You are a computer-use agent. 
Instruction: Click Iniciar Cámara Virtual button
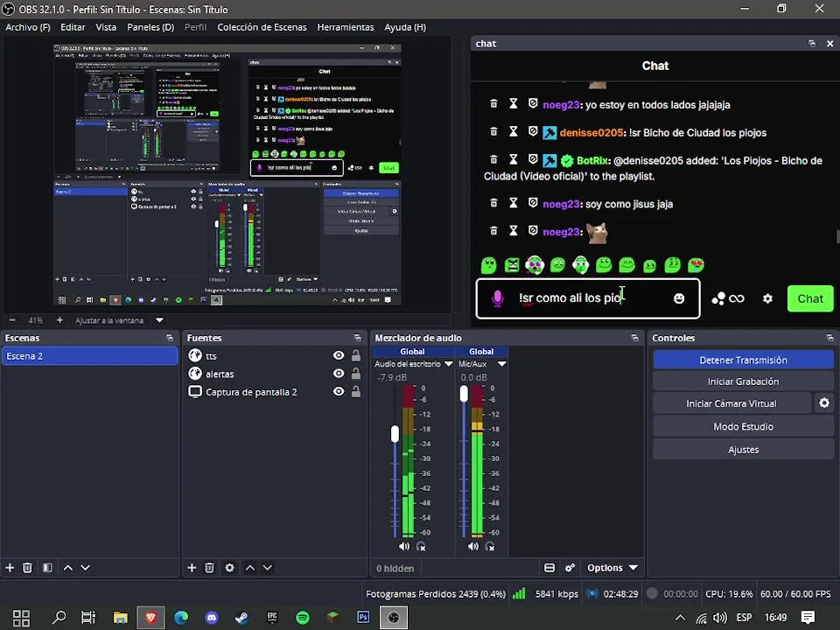click(731, 403)
